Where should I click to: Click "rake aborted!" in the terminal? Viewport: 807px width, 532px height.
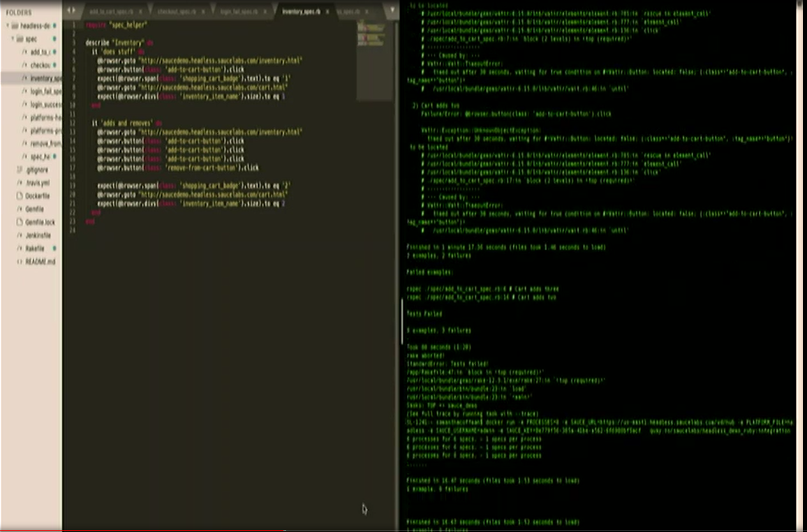pos(425,355)
